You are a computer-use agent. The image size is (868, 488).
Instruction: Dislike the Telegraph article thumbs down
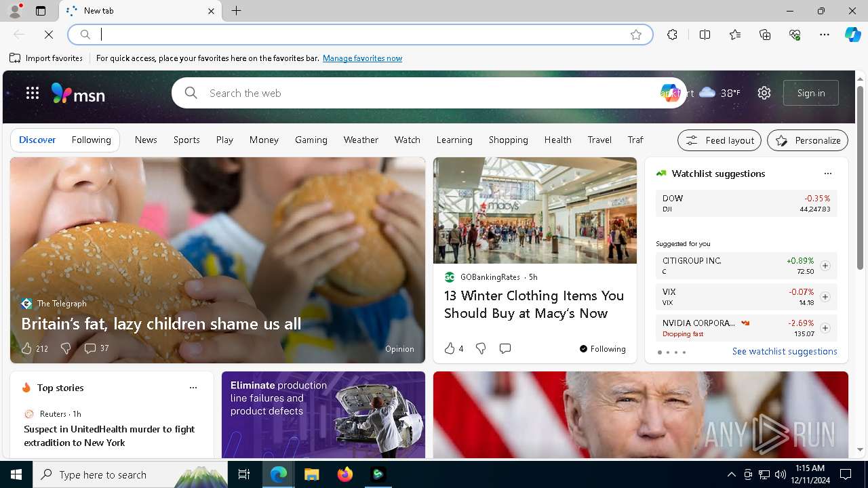66,348
